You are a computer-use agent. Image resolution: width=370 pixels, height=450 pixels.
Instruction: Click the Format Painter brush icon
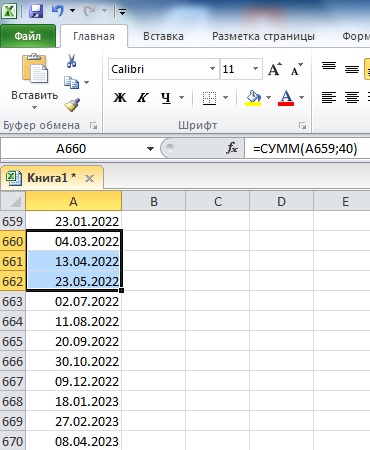coord(72,105)
